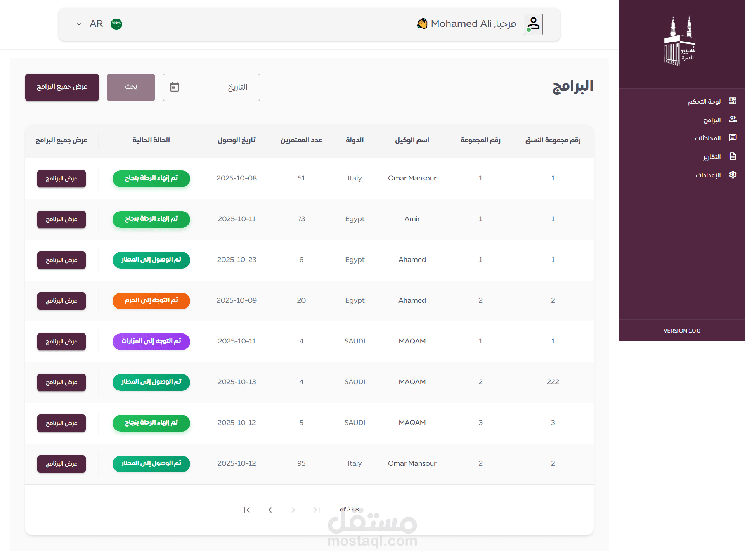Click the Tasyir Kaaba logo in sidebar
This screenshot has width=745, height=560.
679,41
